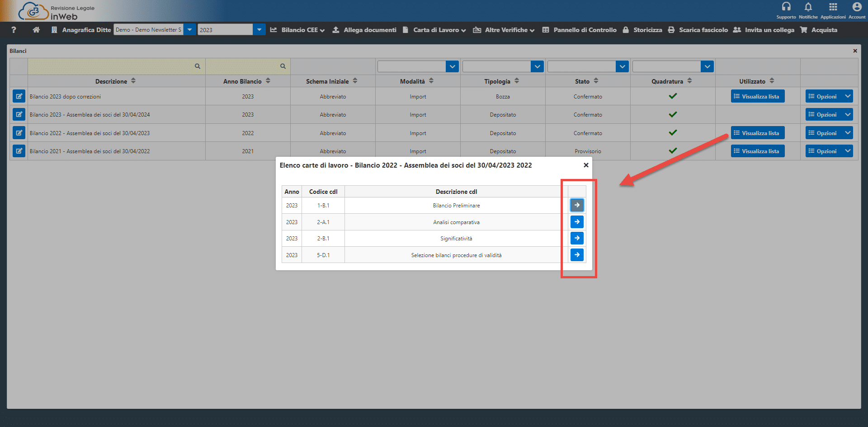Sort by Stato column arrows
The image size is (868, 427).
pyautogui.click(x=596, y=81)
